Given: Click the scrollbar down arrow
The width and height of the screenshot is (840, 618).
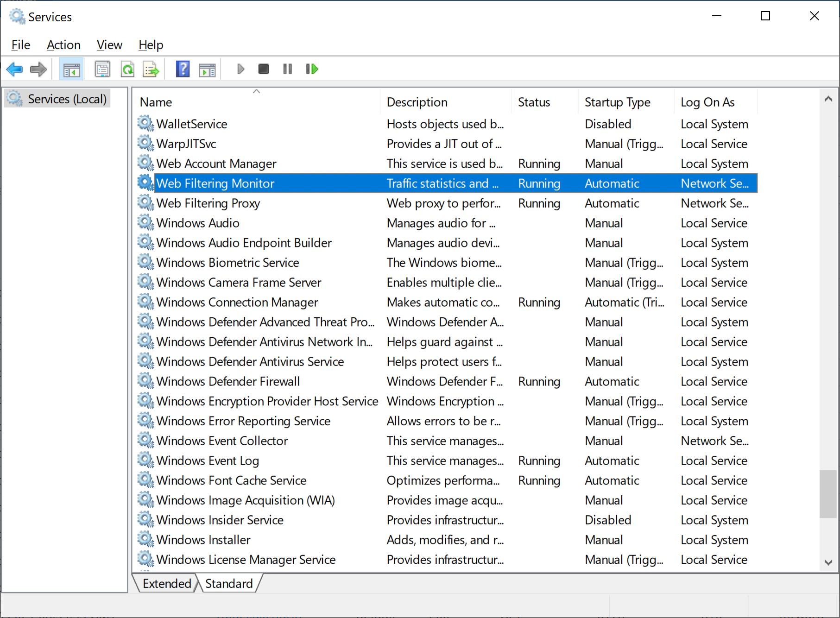Looking at the screenshot, I should tap(828, 562).
